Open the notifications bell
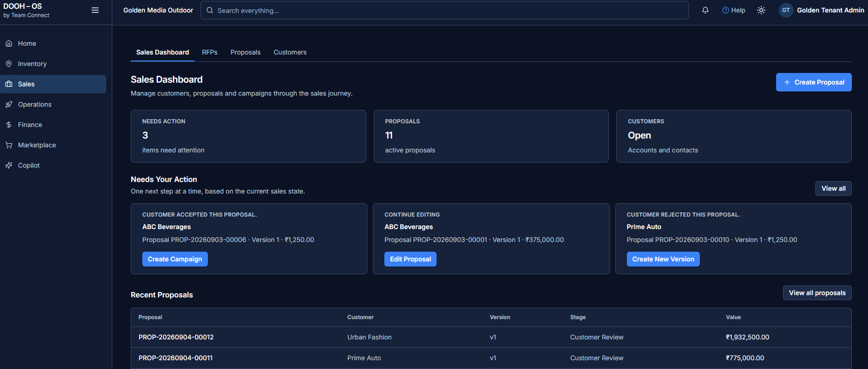 [705, 10]
